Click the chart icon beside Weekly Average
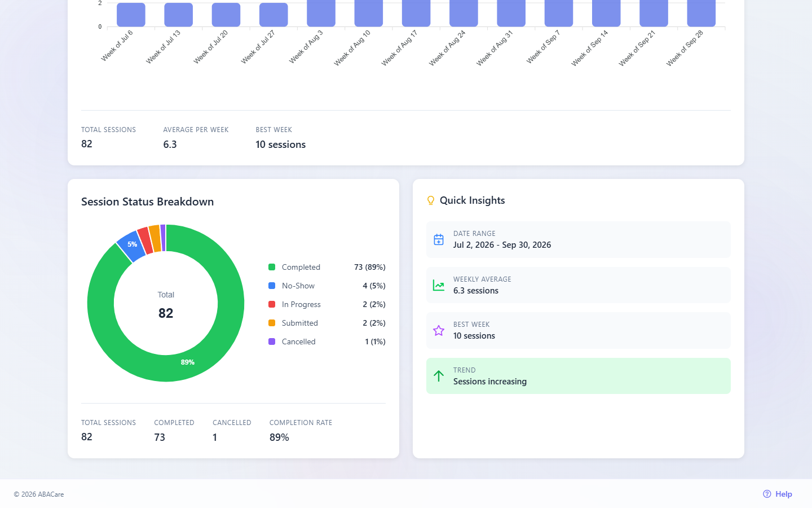 tap(439, 285)
